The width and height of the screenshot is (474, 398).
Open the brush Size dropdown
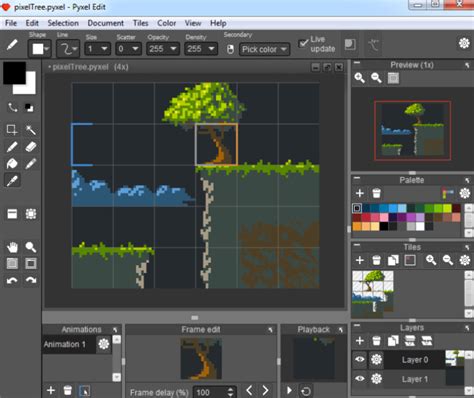[x=97, y=49]
